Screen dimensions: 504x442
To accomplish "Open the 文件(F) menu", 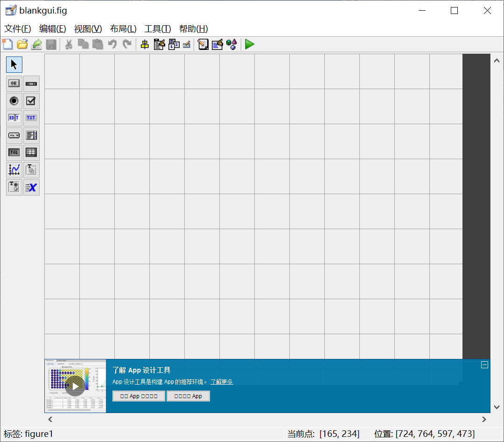I will point(17,28).
